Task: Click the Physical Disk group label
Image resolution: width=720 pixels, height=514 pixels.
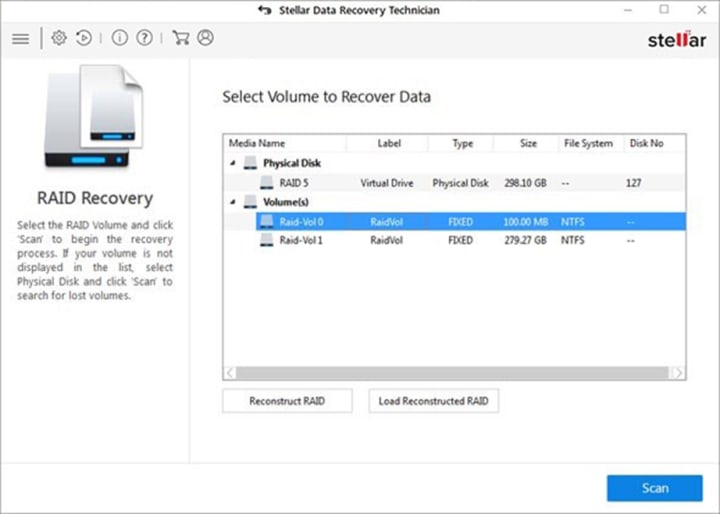Action: pyautogui.click(x=292, y=163)
